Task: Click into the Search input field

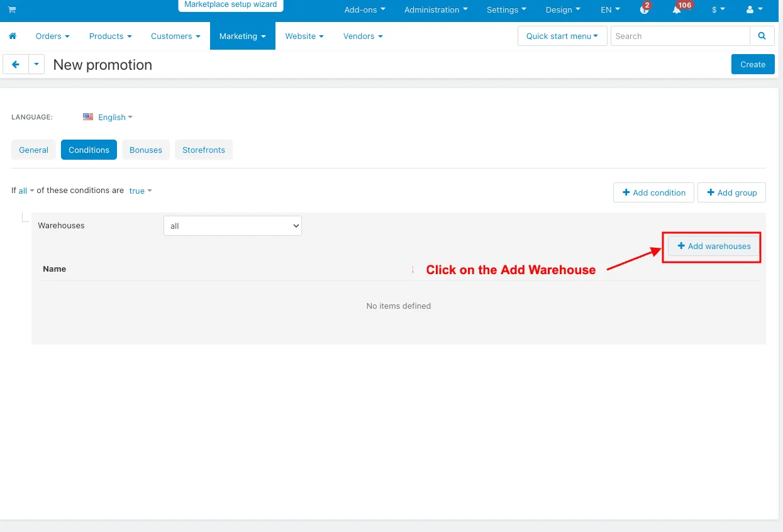Action: click(680, 36)
